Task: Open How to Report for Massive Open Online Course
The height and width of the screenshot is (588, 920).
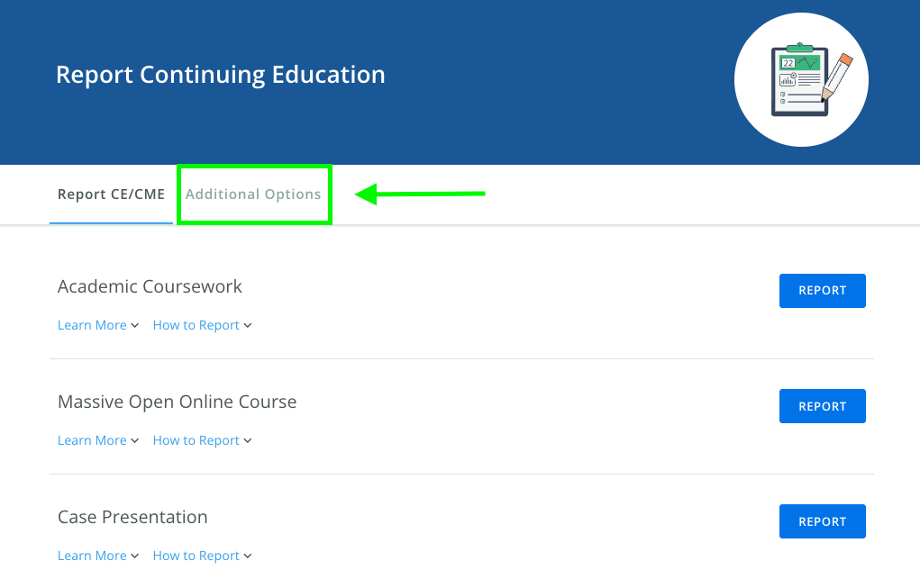Action: click(x=202, y=440)
